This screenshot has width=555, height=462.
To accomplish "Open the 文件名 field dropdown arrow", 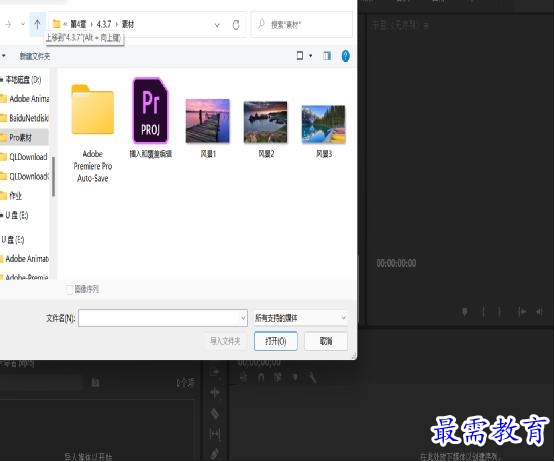I will click(x=244, y=318).
